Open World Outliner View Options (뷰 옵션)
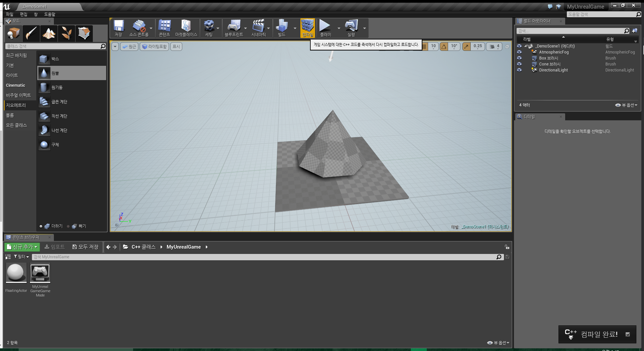644x351 pixels. (x=626, y=105)
